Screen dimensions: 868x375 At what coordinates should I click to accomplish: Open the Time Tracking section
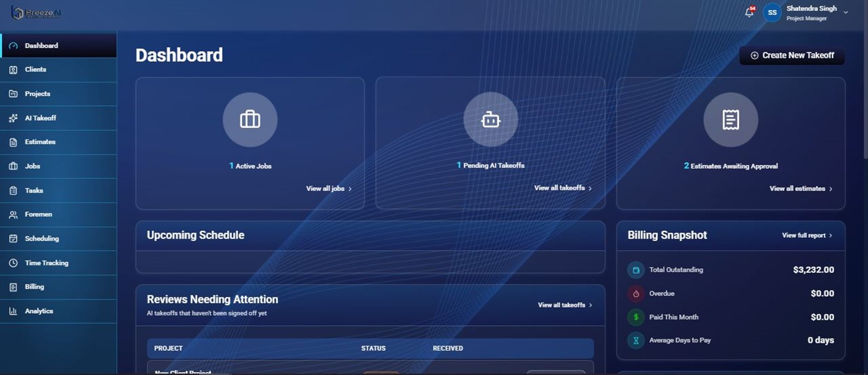click(x=59, y=263)
